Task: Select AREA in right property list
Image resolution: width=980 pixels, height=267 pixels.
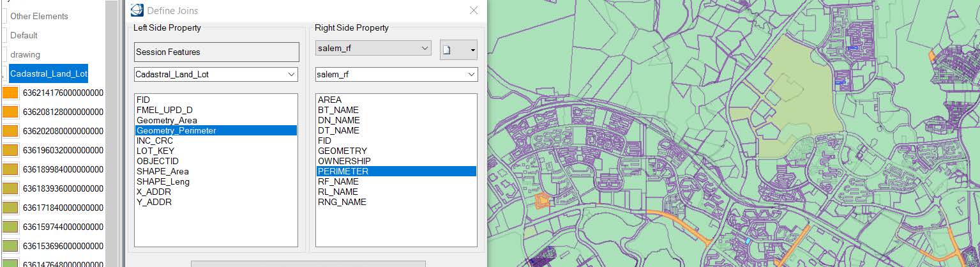Action: point(329,100)
